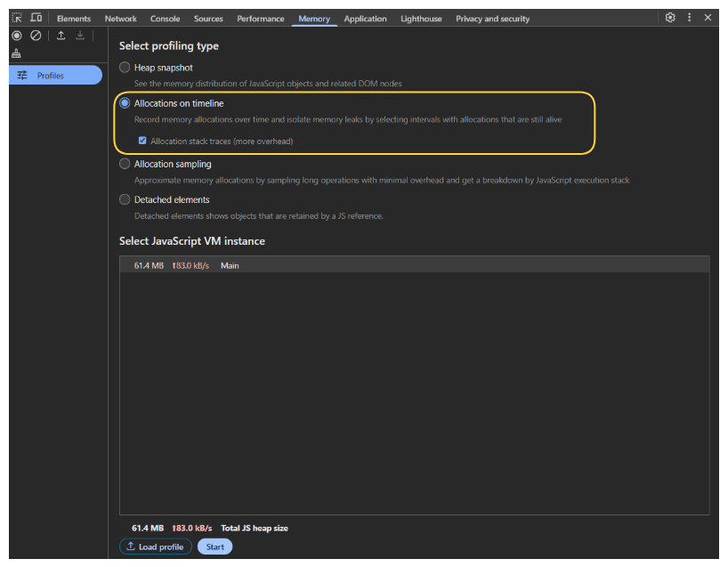This screenshot has width=728, height=567.
Task: Click the 'Allocation sampling' label text
Action: coord(173,164)
